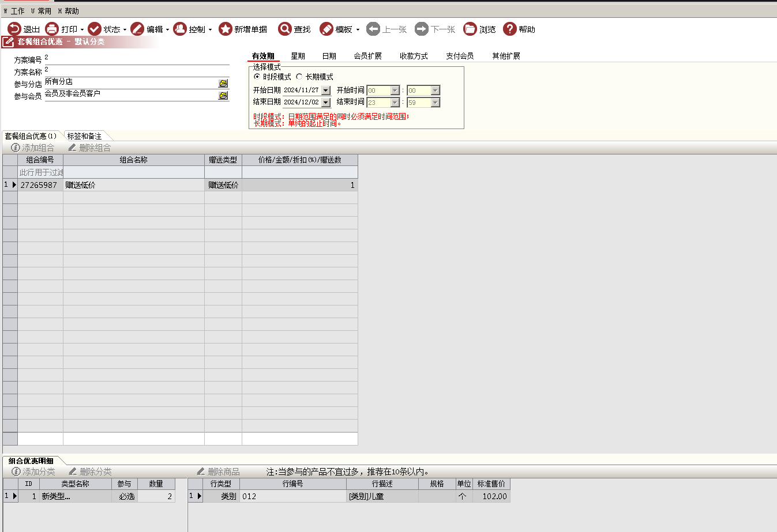The image size is (777, 532).
Task: Click the 上一张 left-arrow icon
Action: pos(373,29)
